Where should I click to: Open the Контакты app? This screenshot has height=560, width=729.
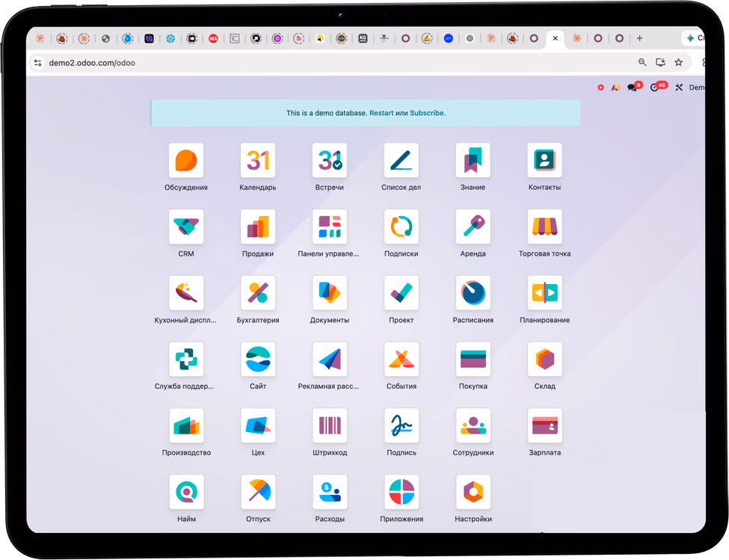[544, 161]
